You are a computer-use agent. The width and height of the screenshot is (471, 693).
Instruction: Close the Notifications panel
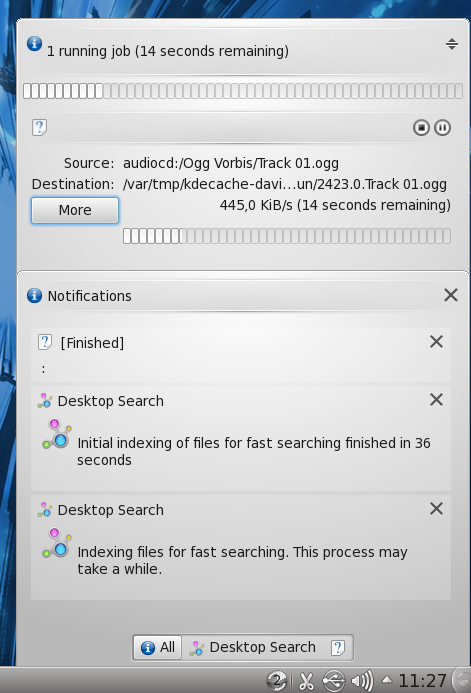pos(451,295)
